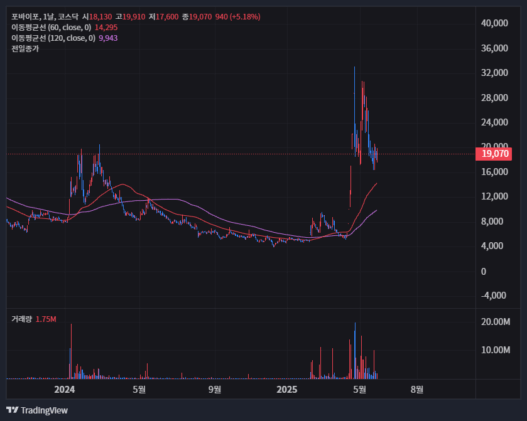
Task: Click the 10.00M volume scale label
Action: pos(495,350)
